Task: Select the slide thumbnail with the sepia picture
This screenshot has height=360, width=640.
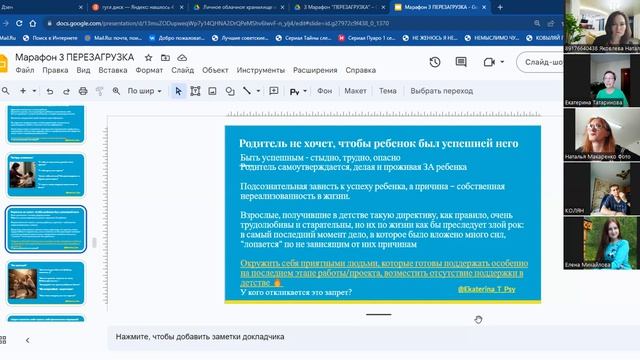Action: point(46,283)
